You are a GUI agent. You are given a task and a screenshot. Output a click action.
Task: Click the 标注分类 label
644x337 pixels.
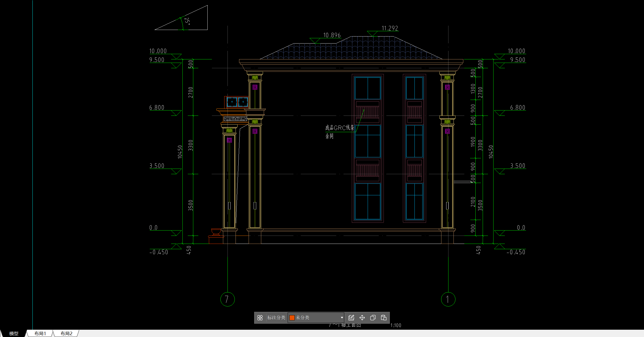pyautogui.click(x=276, y=318)
